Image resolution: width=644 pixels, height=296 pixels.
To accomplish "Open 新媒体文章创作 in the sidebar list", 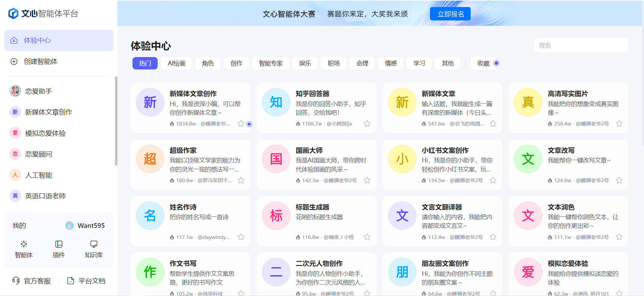I will click(x=49, y=112).
